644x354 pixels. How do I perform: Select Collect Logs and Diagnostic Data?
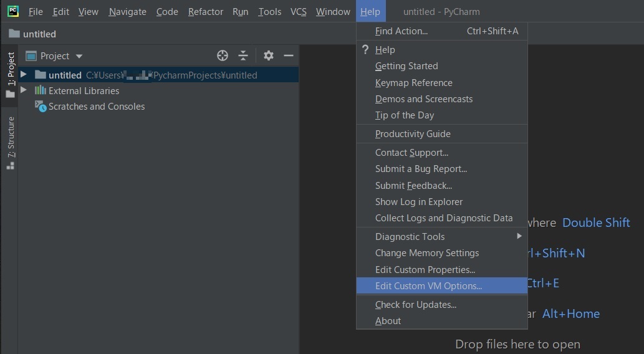(x=442, y=218)
